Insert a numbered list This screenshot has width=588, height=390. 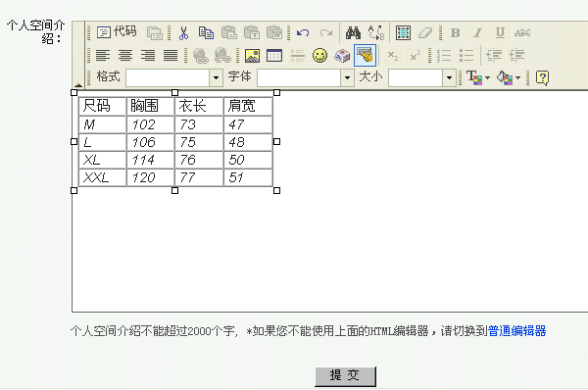pyautogui.click(x=444, y=56)
